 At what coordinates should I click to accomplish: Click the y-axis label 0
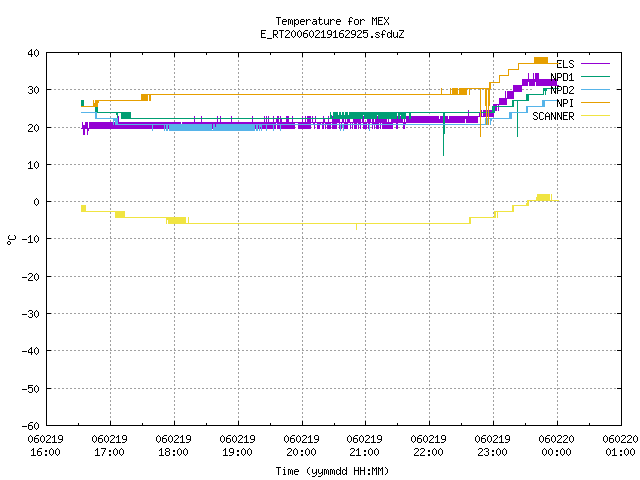(x=37, y=202)
